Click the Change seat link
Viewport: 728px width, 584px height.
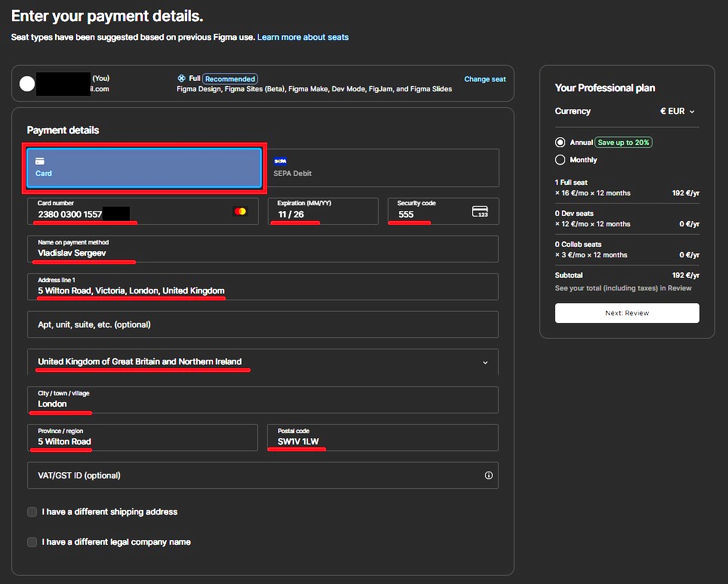coord(485,79)
